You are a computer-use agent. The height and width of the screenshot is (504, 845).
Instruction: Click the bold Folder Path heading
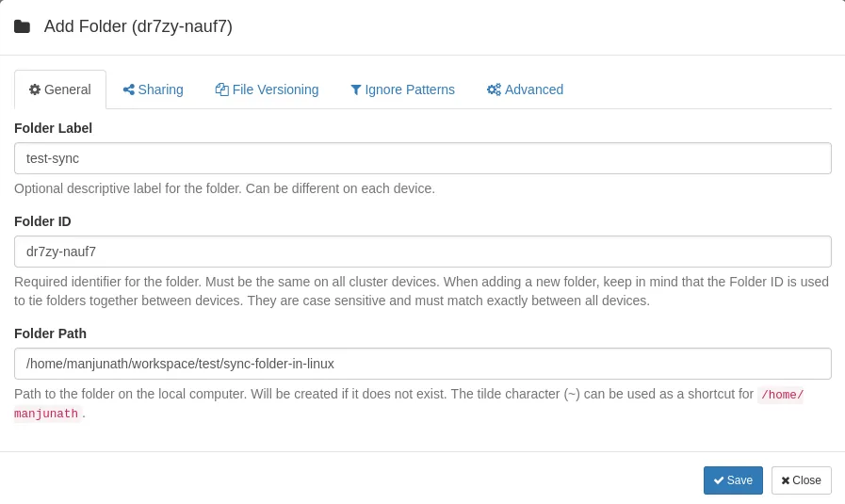pos(50,333)
